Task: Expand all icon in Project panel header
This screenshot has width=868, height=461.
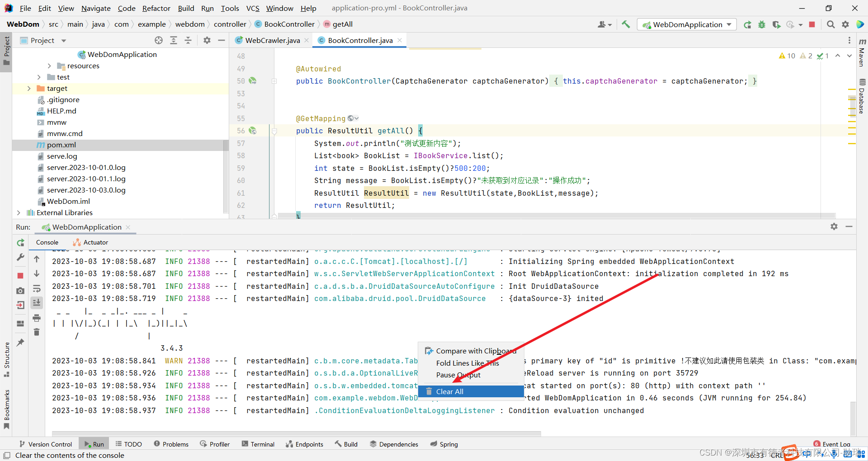Action: [x=174, y=40]
